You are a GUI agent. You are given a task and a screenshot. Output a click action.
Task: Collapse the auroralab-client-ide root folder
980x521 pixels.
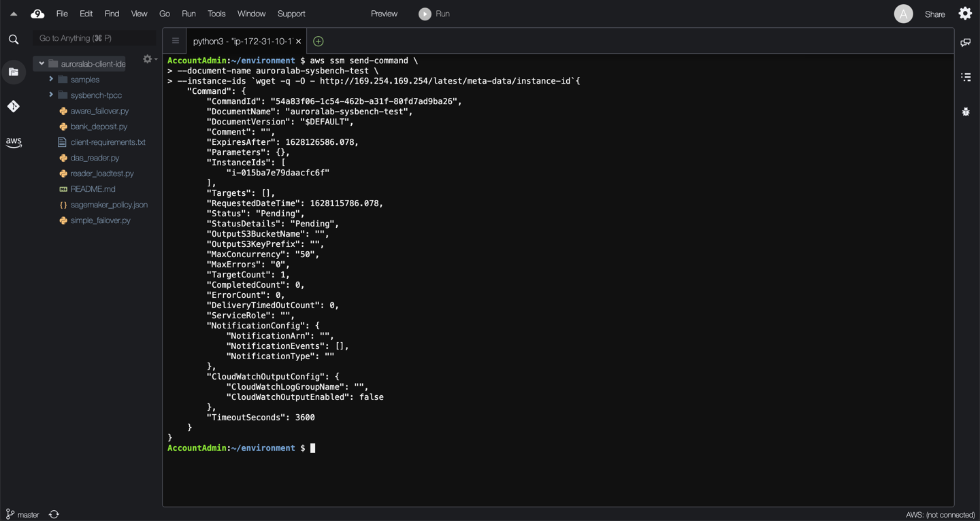point(42,63)
